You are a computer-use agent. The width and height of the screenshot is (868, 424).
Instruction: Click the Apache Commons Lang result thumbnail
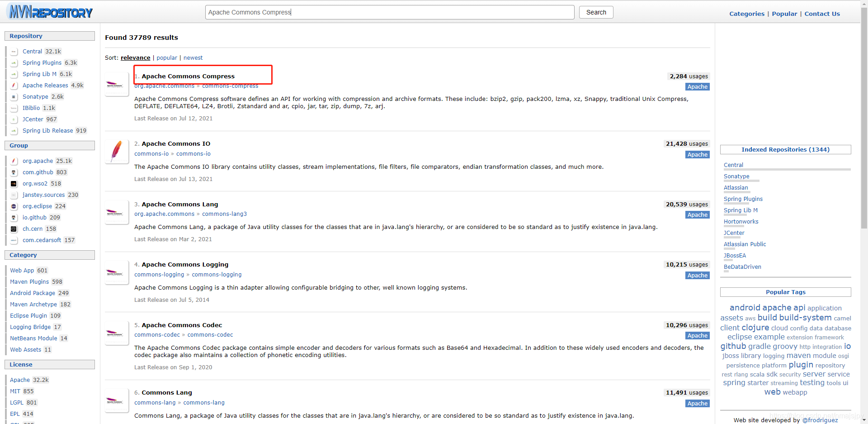pyautogui.click(x=117, y=212)
